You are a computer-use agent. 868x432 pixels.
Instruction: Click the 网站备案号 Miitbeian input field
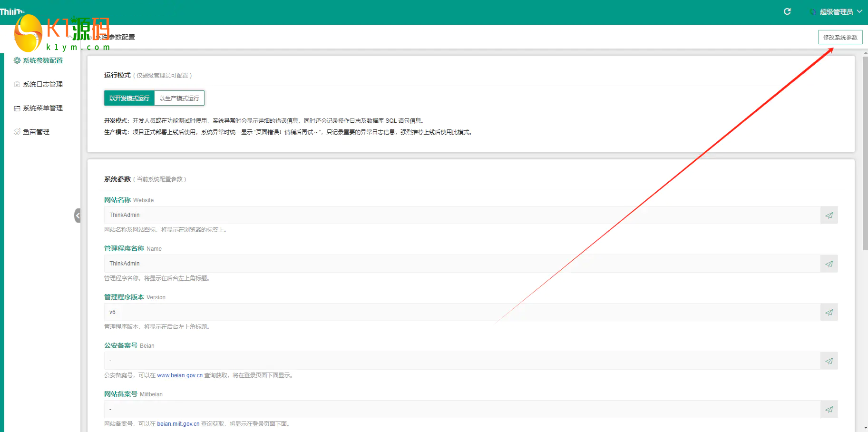tap(462, 409)
